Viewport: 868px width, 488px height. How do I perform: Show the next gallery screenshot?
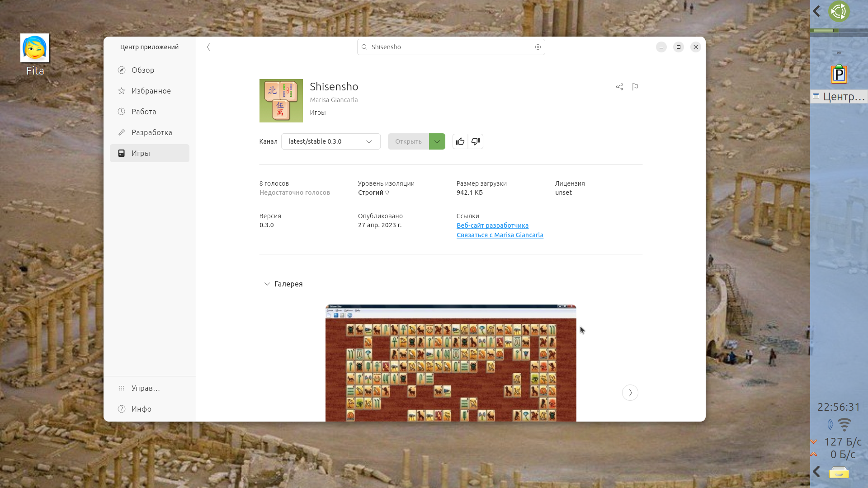point(630,393)
